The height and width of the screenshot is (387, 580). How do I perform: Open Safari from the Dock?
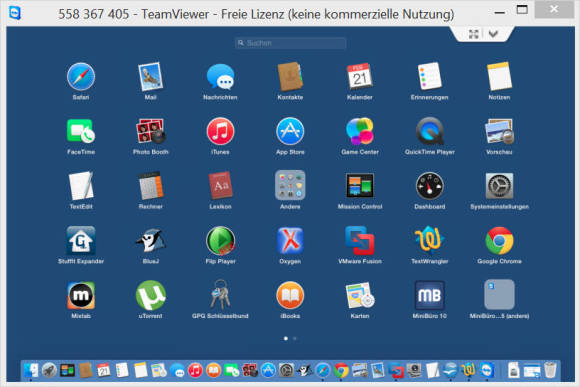click(x=323, y=370)
